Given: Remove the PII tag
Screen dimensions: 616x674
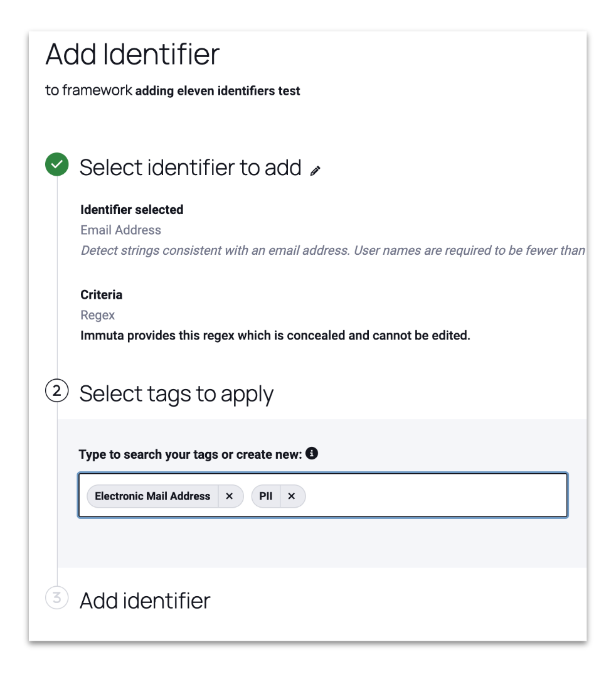Looking at the screenshot, I should (292, 496).
